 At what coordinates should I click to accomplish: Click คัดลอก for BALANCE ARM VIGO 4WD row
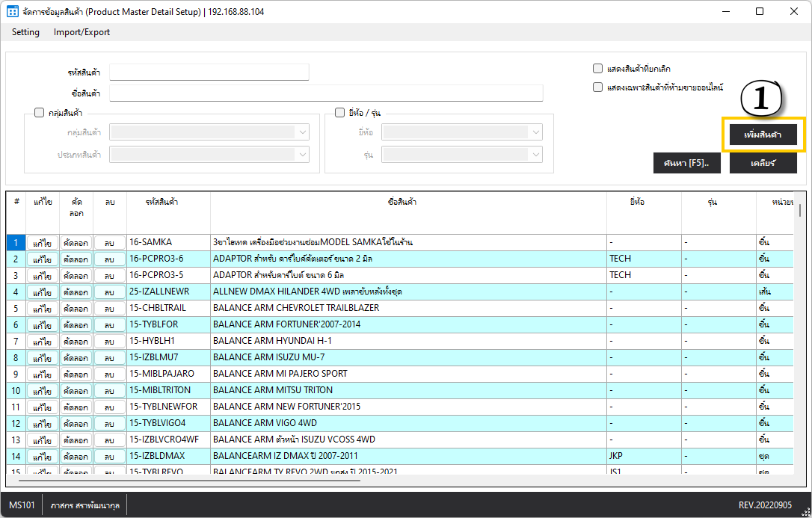click(76, 424)
